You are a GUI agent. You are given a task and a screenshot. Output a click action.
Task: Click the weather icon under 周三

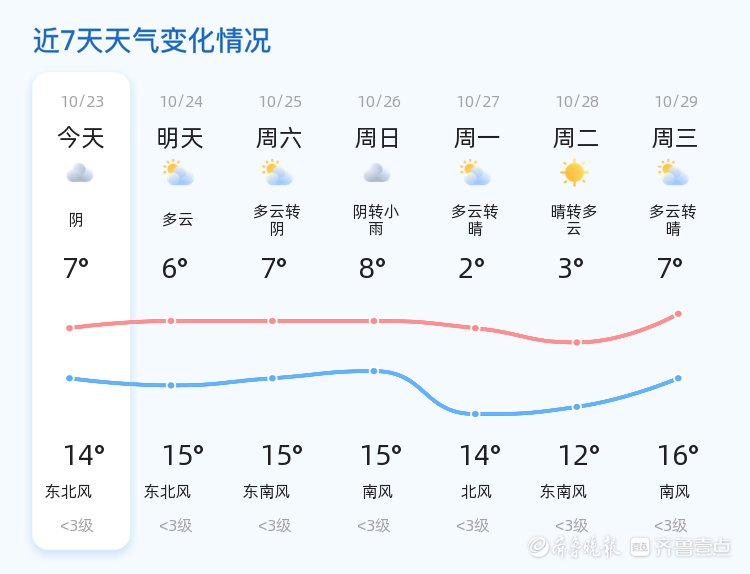pyautogui.click(x=673, y=173)
